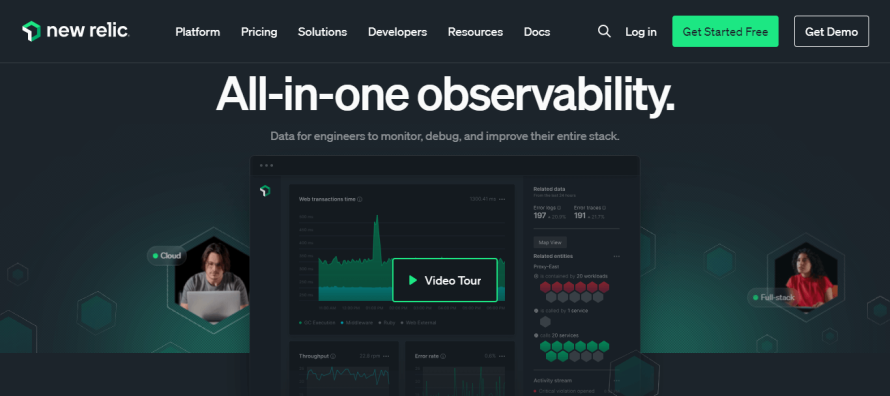
Task: Open options dots on Throughput chart
Action: coord(386,356)
